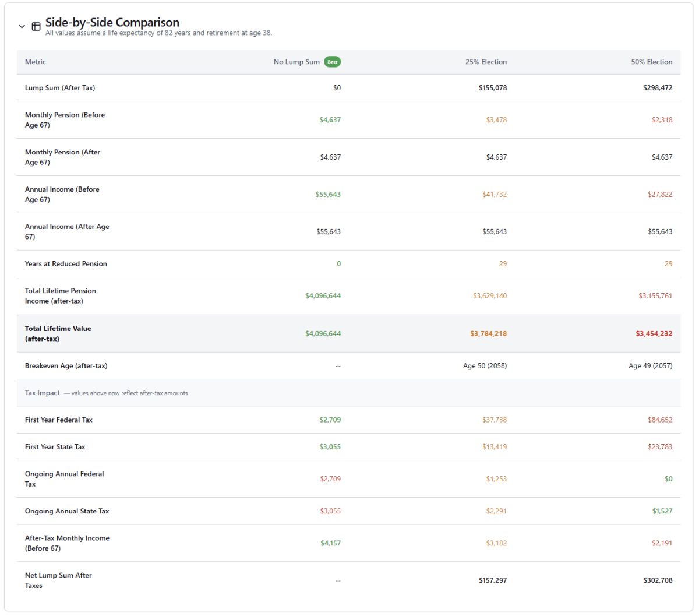Select the 50% Election column header

pos(652,62)
